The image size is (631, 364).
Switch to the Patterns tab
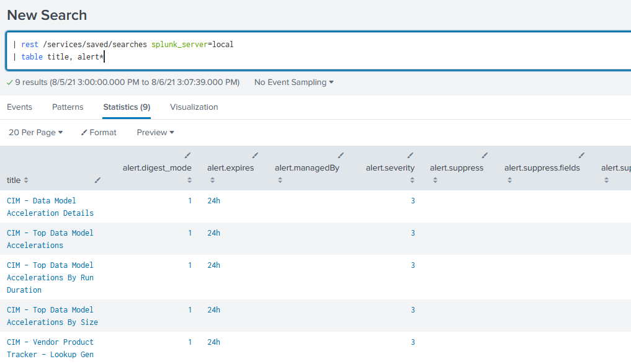pyautogui.click(x=68, y=107)
